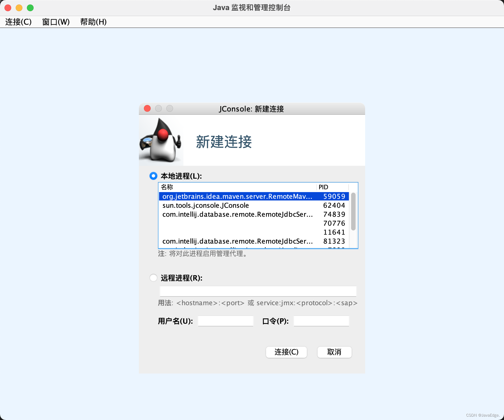Viewport: 504px width, 420px height.
Task: Focus the remote process address field
Action: [258, 291]
